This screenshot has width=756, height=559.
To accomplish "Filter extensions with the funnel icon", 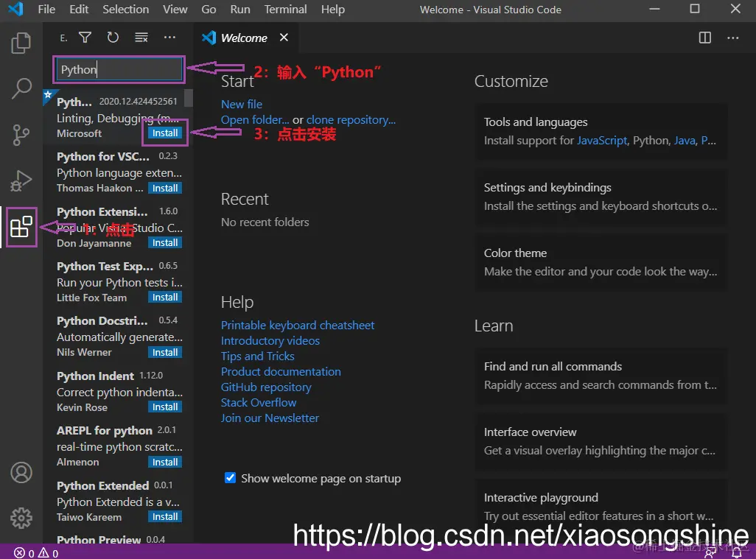I will click(x=85, y=37).
